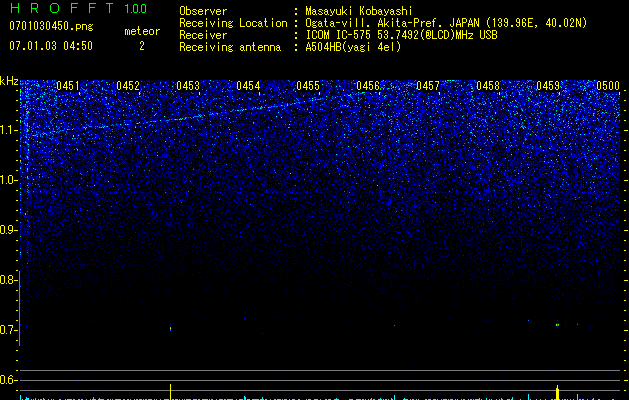Viewport: 629px width, 400px height.
Task: Click the Receiving antenna field label
Action: point(230,47)
